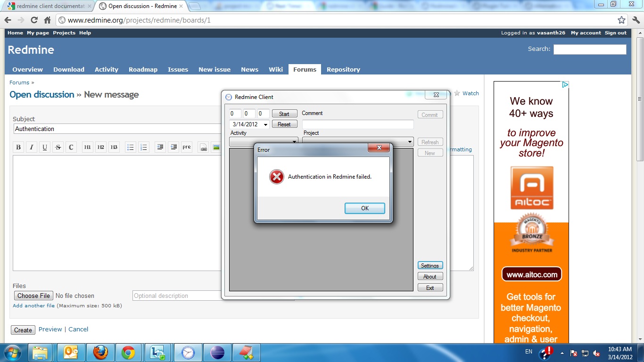Apply italic formatting in message editor

coord(32,147)
